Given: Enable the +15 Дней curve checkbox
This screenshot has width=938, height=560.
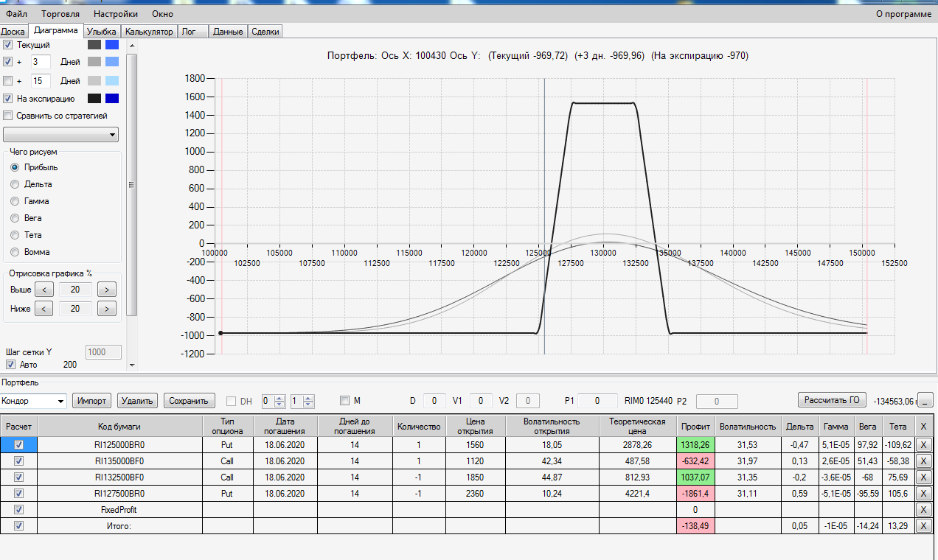Looking at the screenshot, I should 8,81.
